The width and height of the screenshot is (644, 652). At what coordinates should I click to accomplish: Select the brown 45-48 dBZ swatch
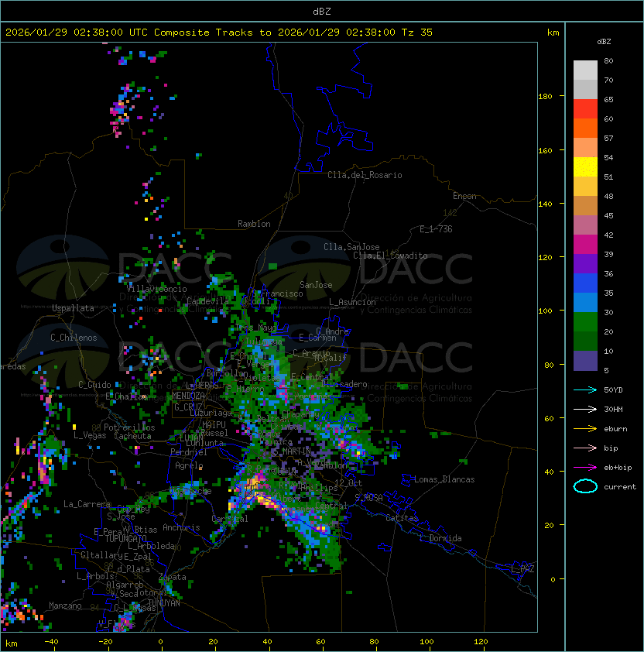[585, 205]
